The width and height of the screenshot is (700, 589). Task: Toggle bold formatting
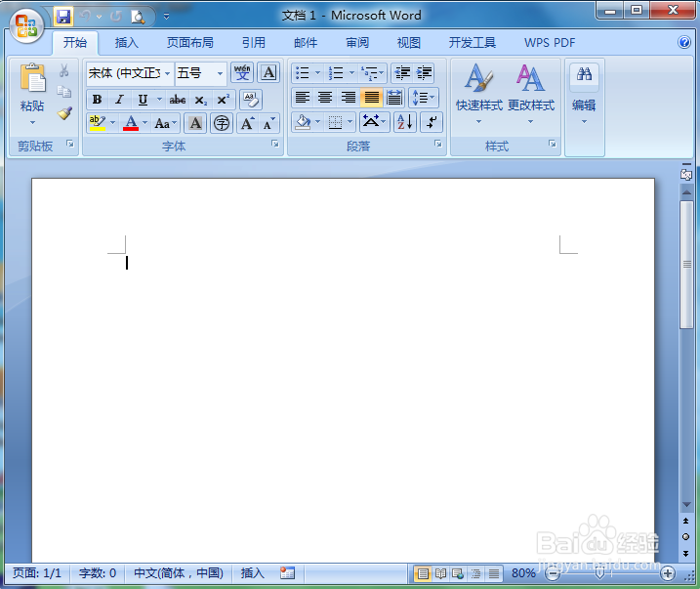pyautogui.click(x=97, y=100)
